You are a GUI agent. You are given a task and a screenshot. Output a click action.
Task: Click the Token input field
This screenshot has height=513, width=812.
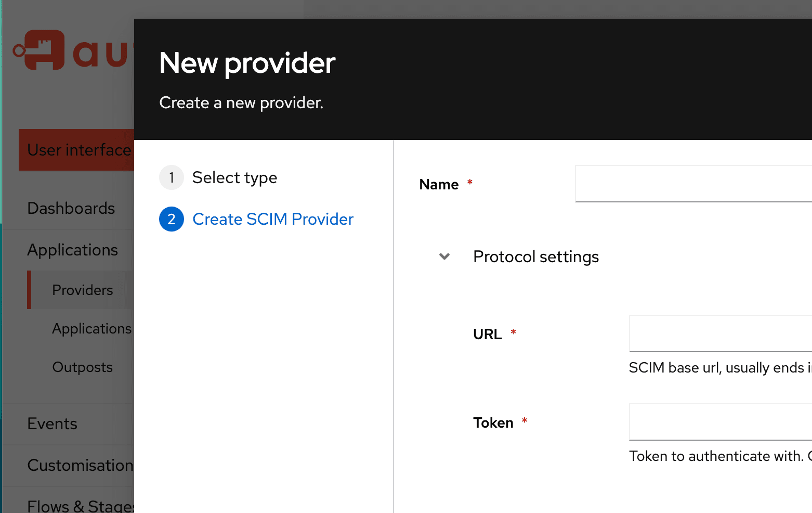coord(720,422)
